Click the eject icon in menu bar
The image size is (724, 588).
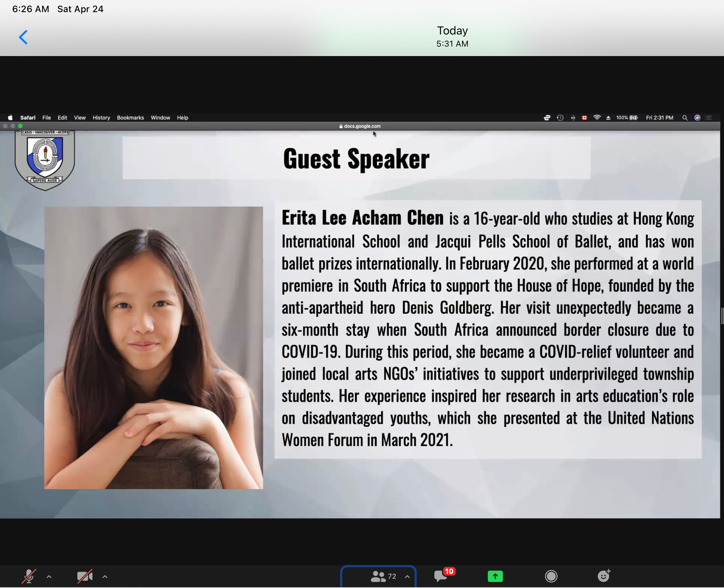click(x=608, y=118)
